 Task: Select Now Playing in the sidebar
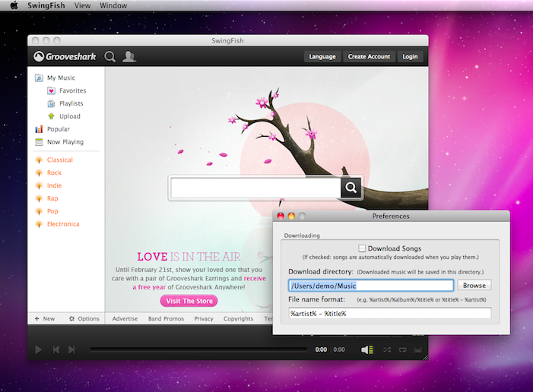pos(65,142)
